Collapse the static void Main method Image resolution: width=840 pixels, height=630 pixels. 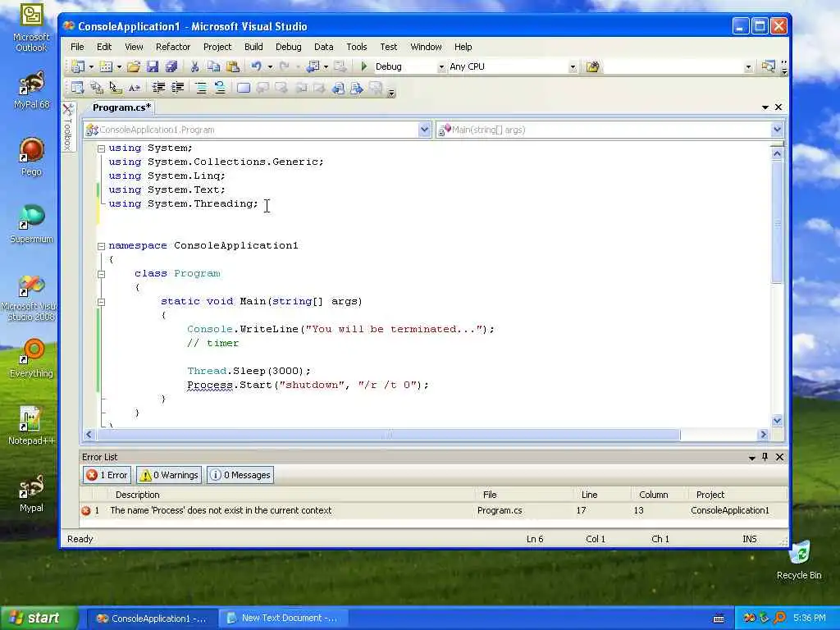click(x=101, y=302)
